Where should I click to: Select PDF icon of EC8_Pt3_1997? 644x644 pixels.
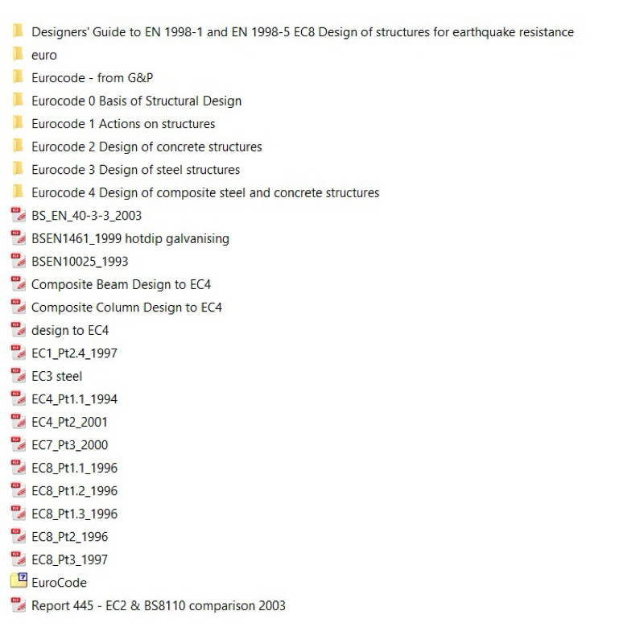point(19,559)
